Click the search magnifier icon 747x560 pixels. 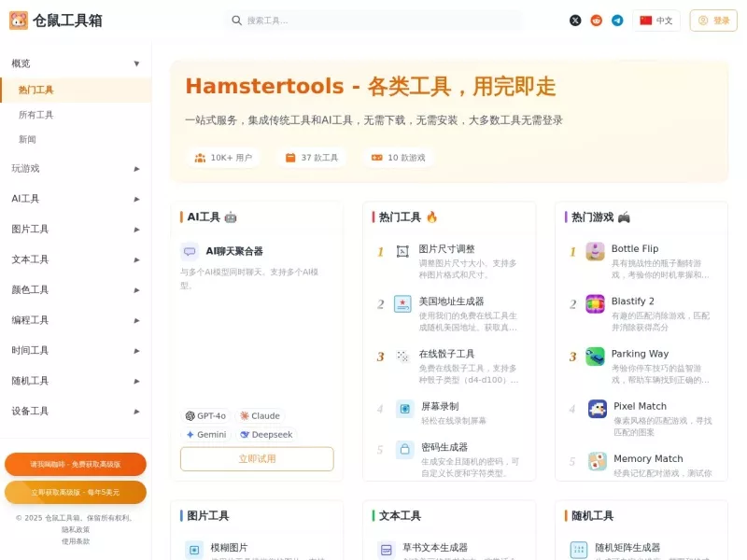pyautogui.click(x=236, y=21)
